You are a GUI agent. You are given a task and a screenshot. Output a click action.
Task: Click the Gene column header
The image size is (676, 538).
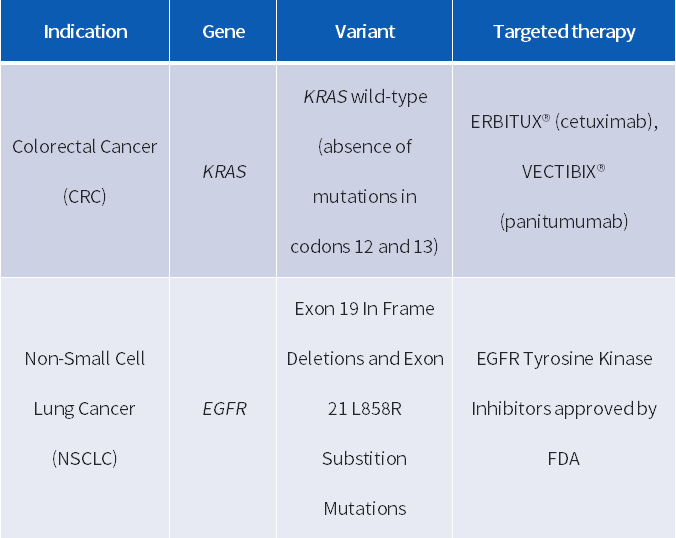coord(223,31)
